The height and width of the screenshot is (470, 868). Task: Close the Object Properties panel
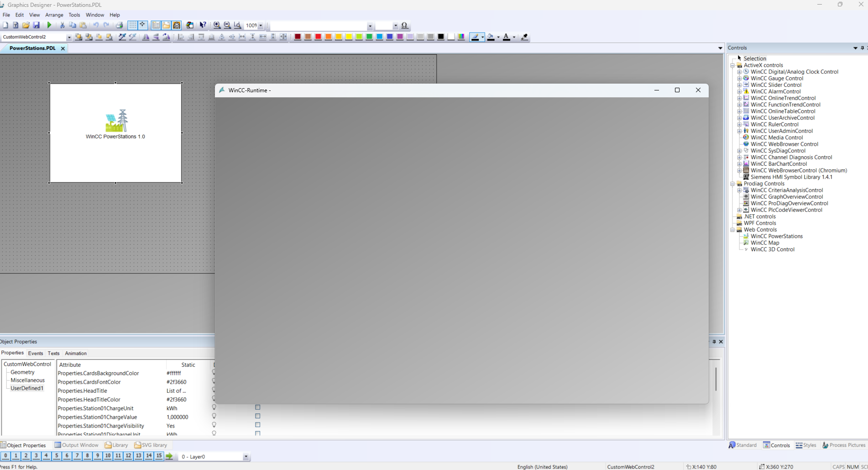(x=721, y=342)
